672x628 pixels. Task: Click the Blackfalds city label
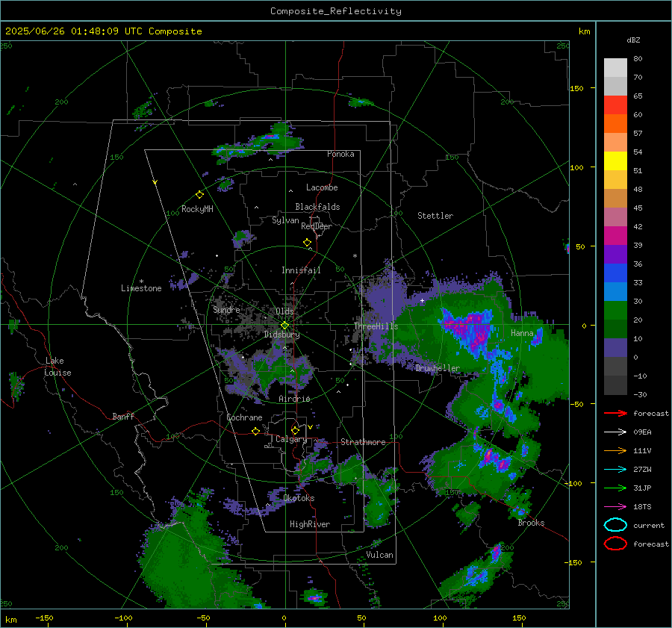point(317,207)
